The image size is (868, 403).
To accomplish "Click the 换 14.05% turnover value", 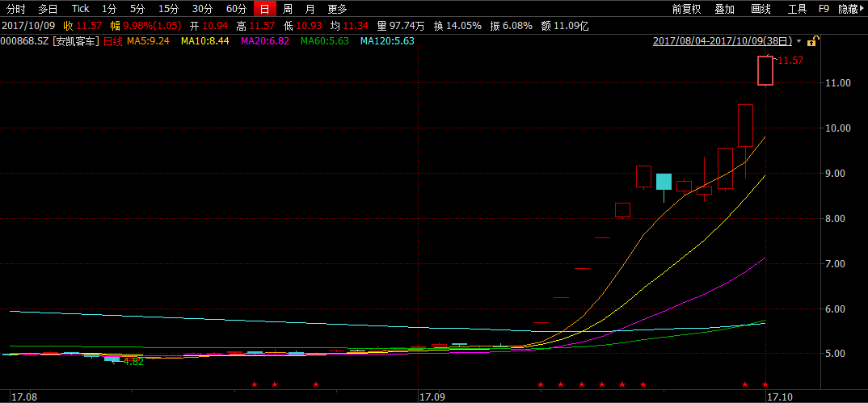I will click(x=456, y=25).
